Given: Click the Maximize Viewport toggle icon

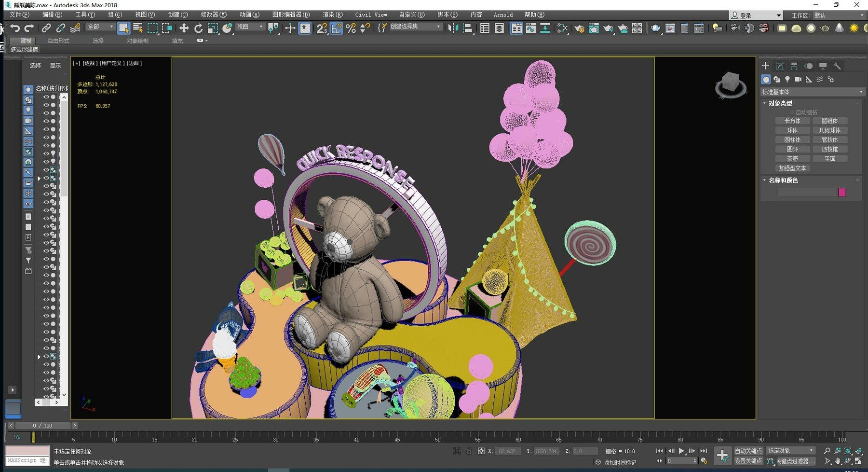Looking at the screenshot, I should click(858, 461).
